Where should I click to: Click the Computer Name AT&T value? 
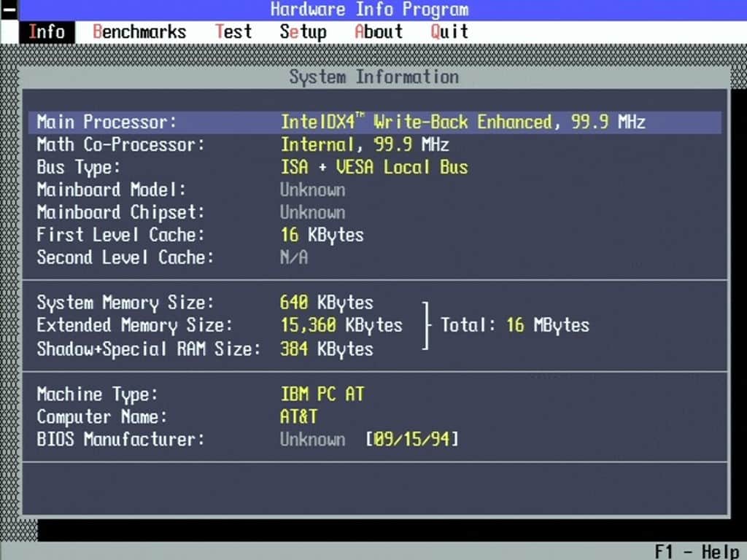click(298, 416)
